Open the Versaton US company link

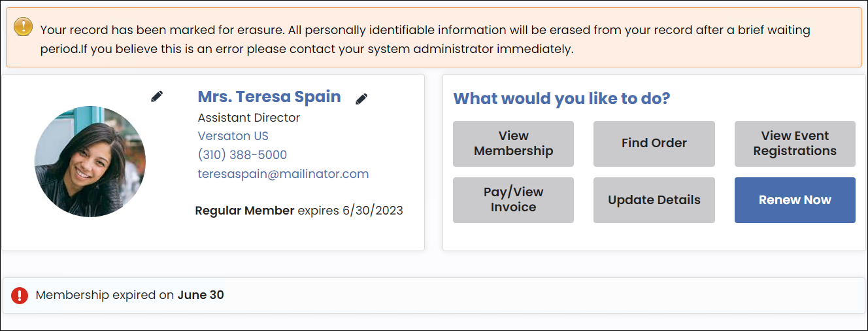pos(233,136)
